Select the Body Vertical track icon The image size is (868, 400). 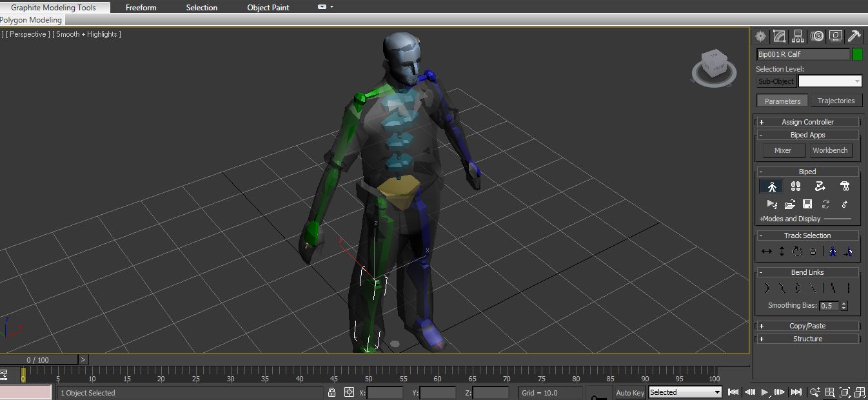(x=782, y=251)
